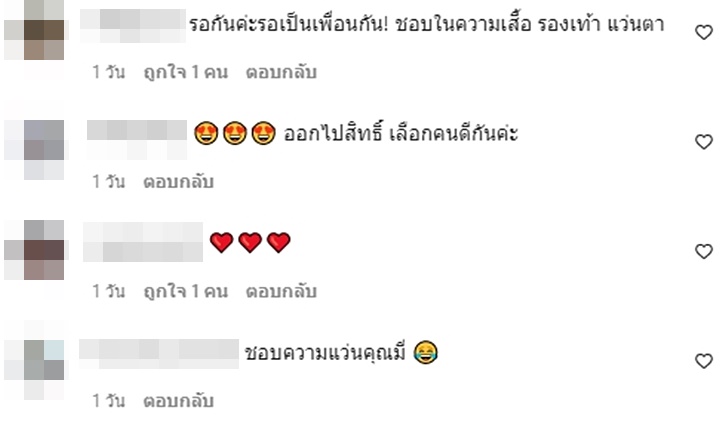Click the 1 วัน timestamp on first comment
This screenshot has width=728, height=431.
109,72
